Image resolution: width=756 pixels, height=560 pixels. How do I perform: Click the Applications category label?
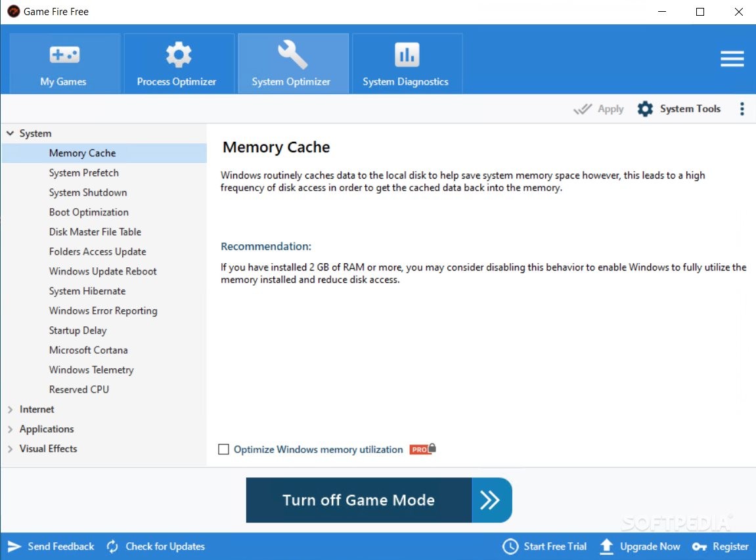point(47,429)
